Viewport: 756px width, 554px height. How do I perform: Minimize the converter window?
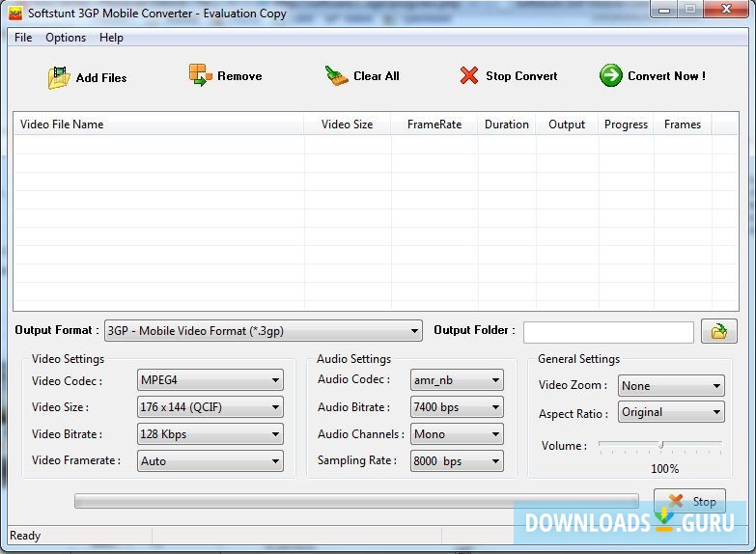point(664,10)
